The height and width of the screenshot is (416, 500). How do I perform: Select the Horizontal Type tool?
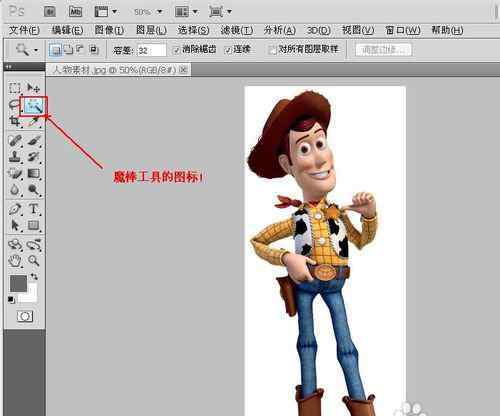pyautogui.click(x=33, y=209)
